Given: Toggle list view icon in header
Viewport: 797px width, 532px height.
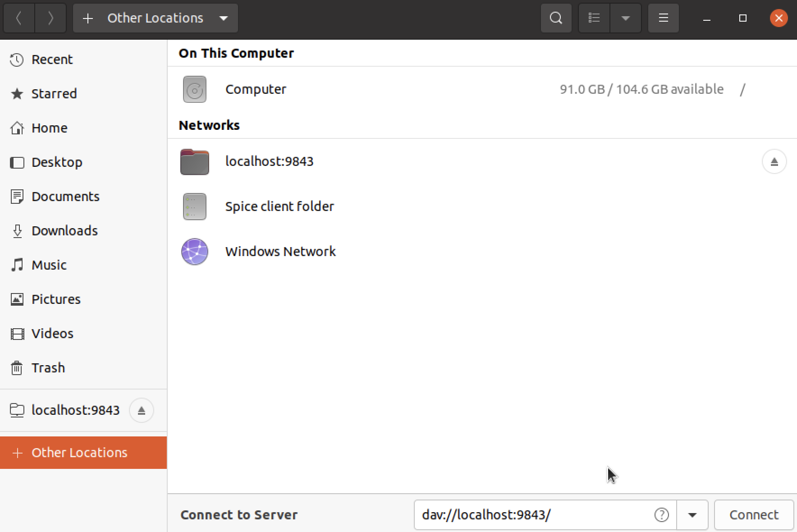Looking at the screenshot, I should click(594, 18).
